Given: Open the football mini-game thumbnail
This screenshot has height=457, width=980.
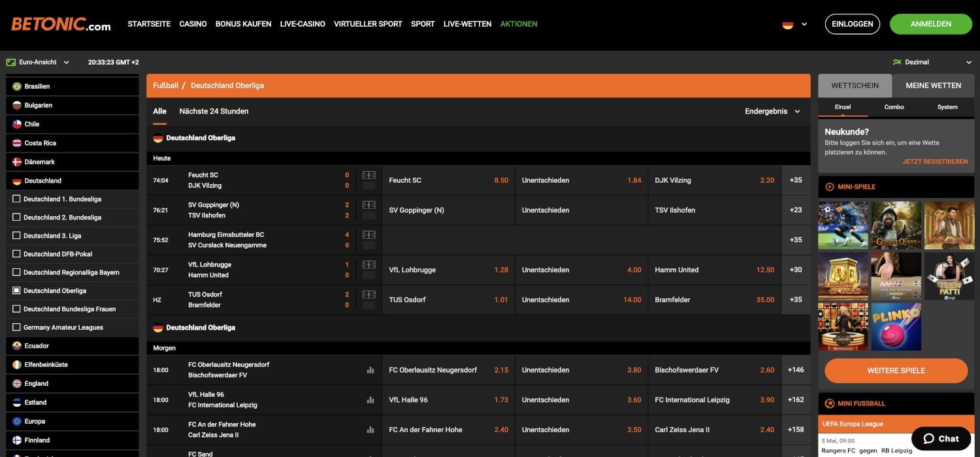Looking at the screenshot, I should pyautogui.click(x=843, y=225).
